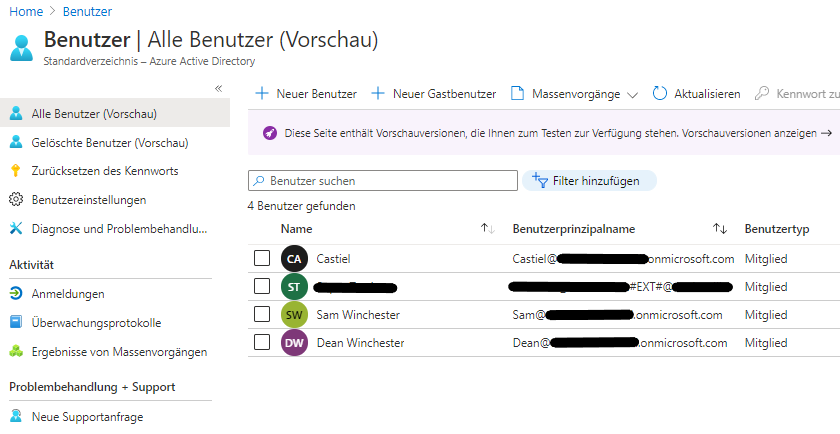Click the Gelöschte Benutzer person icon
840x434 pixels.
(x=16, y=142)
